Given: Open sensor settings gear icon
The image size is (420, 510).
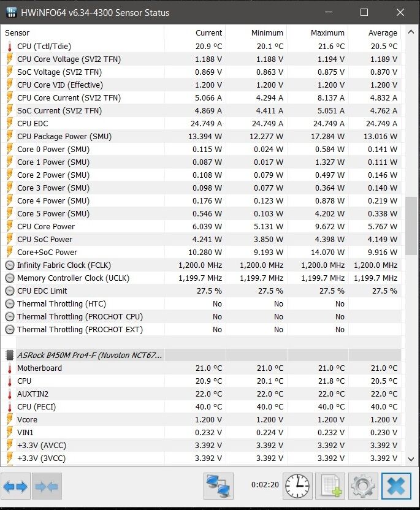Looking at the screenshot, I should (x=363, y=486).
